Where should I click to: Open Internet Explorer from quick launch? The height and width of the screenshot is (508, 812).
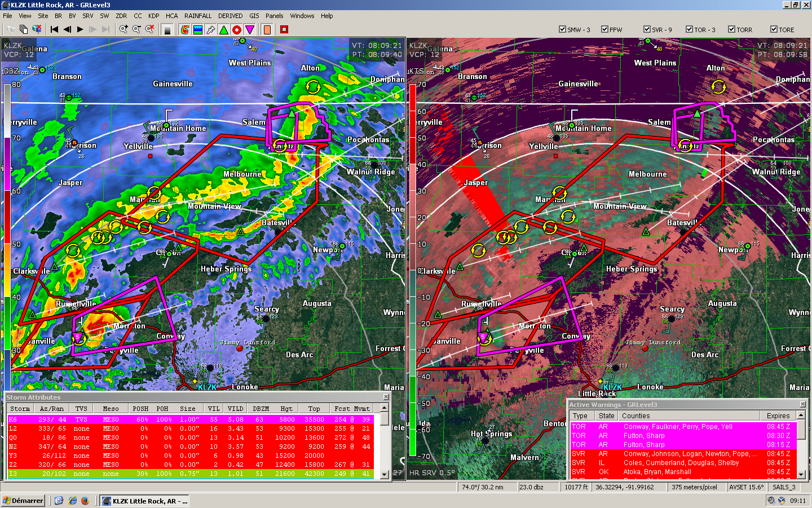[72, 501]
